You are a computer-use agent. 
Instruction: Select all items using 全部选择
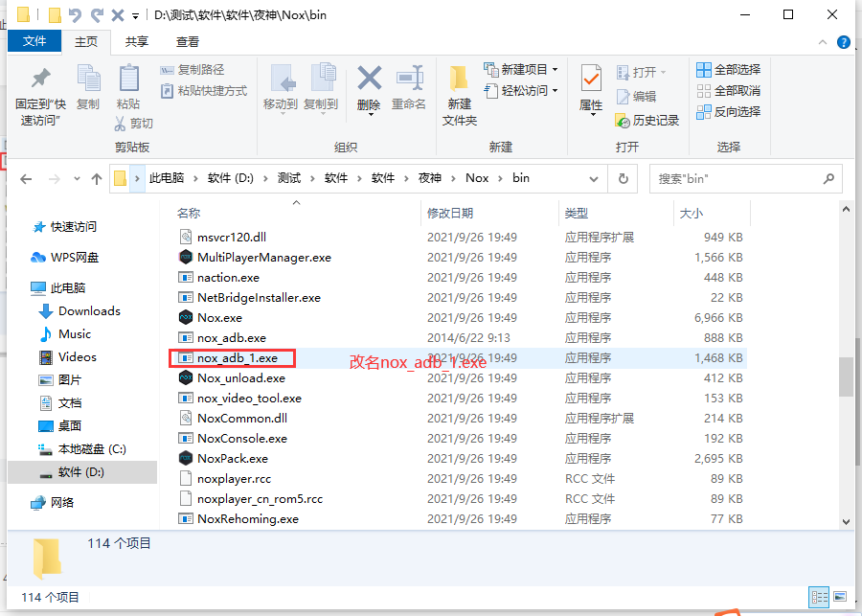coord(729,69)
